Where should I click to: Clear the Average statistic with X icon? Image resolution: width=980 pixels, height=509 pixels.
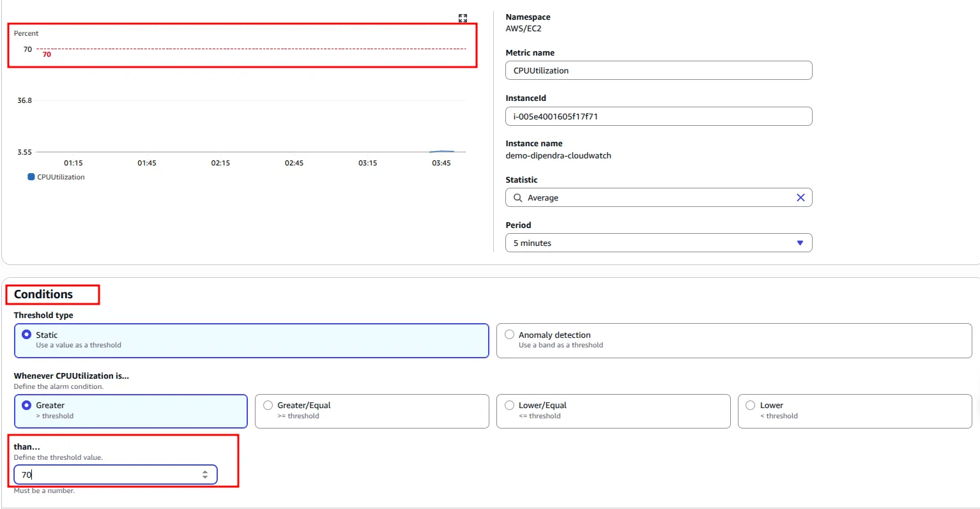[800, 197]
